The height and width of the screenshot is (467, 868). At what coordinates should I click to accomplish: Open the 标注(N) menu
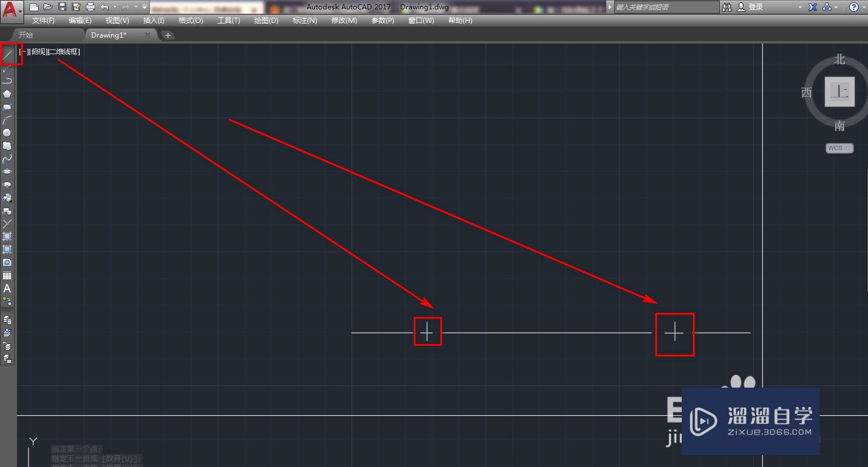304,20
